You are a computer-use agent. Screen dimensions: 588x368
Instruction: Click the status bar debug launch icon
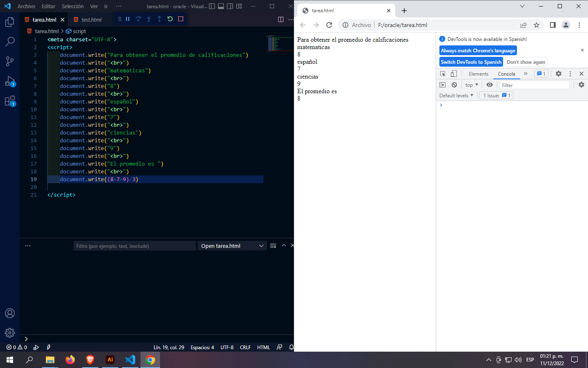pyautogui.click(x=36, y=347)
